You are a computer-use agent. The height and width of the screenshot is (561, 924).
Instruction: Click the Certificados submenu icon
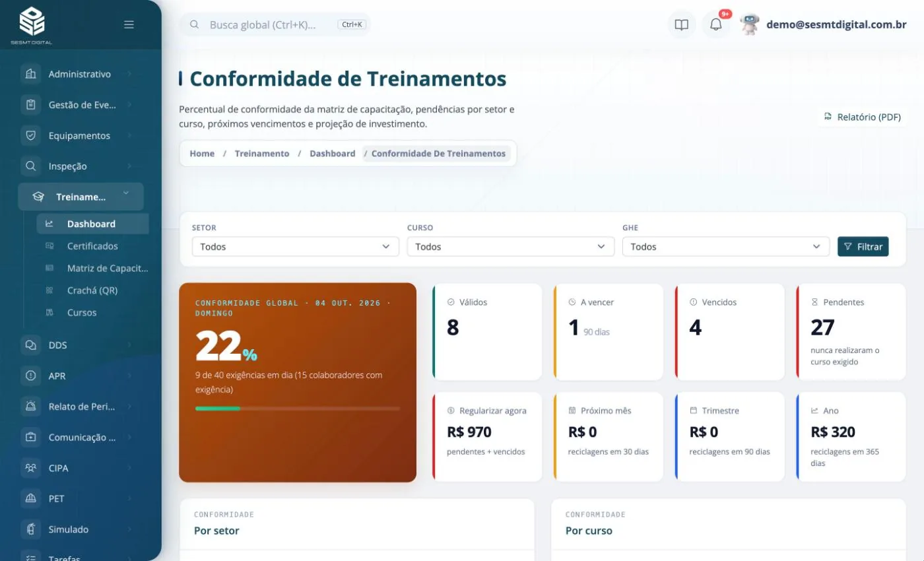pyautogui.click(x=49, y=246)
